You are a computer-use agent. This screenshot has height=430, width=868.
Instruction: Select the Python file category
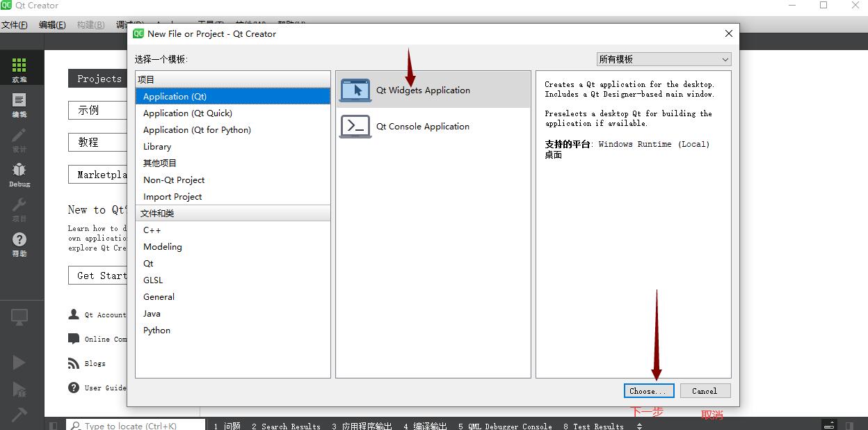(233, 330)
